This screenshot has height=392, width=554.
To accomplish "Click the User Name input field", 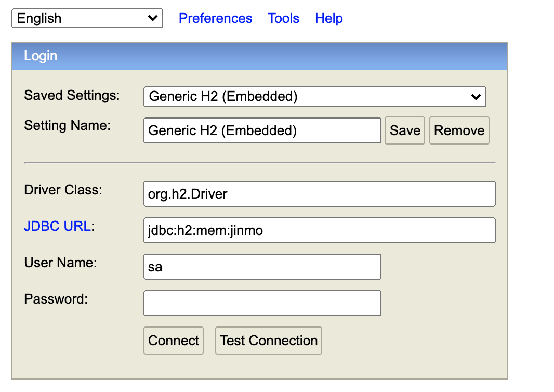I will point(262,267).
